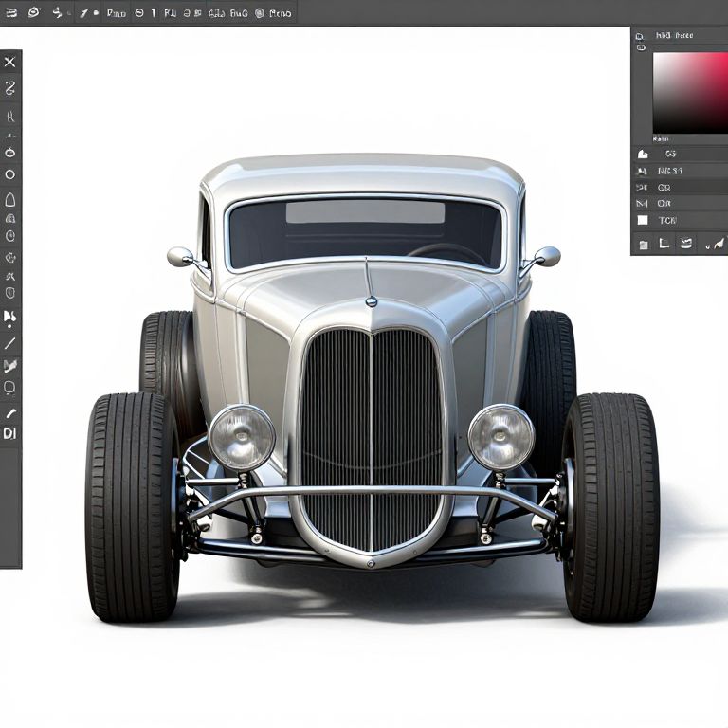The image size is (728, 728).
Task: Expand the small icon at right panel top-left
Action: point(641,36)
